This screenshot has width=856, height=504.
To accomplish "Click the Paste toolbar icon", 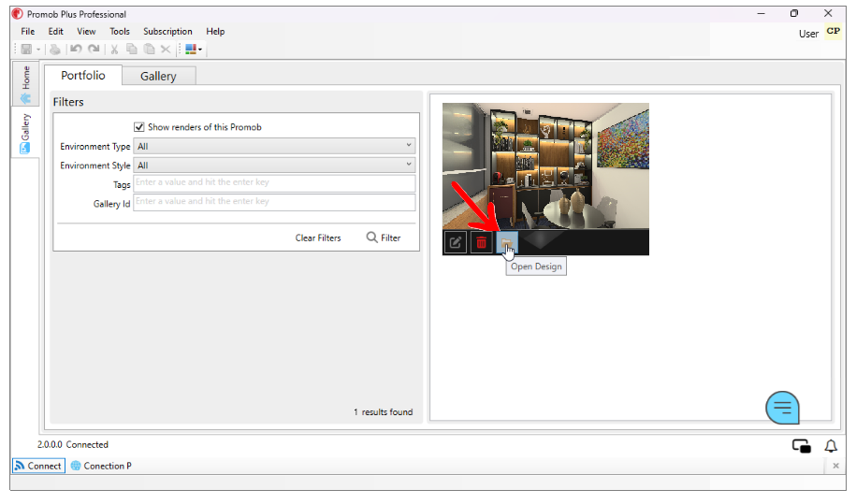I will 149,49.
